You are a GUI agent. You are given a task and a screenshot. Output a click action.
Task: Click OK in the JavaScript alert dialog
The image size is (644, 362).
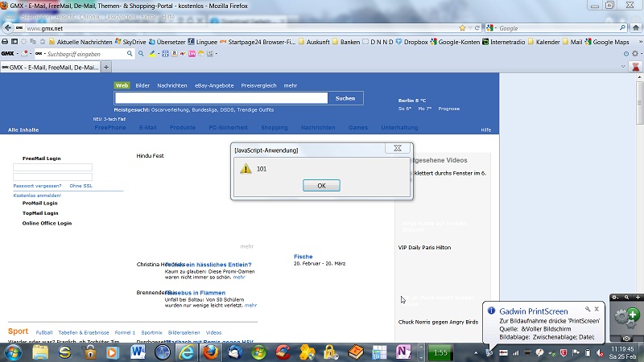tap(321, 185)
